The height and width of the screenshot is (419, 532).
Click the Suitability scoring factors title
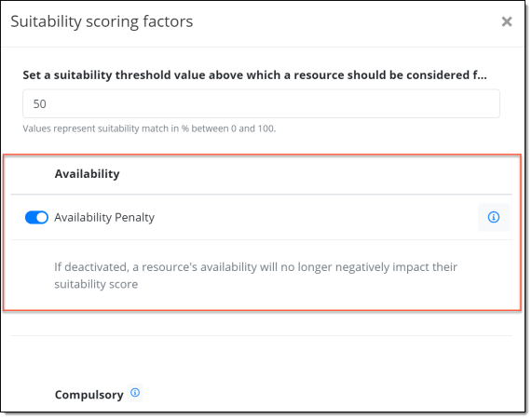102,21
